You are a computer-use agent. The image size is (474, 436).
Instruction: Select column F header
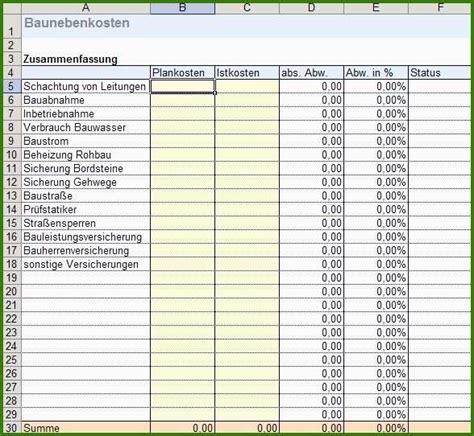[440, 7]
